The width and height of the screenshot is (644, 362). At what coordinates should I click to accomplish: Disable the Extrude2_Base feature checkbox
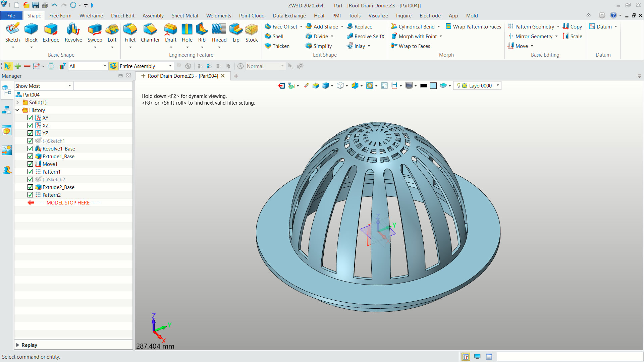pos(30,187)
